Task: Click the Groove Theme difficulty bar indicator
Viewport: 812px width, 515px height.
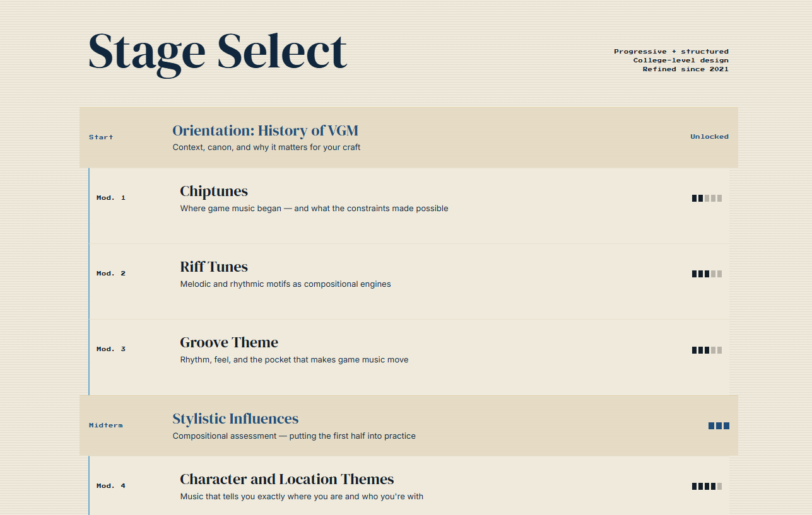Action: [x=707, y=350]
